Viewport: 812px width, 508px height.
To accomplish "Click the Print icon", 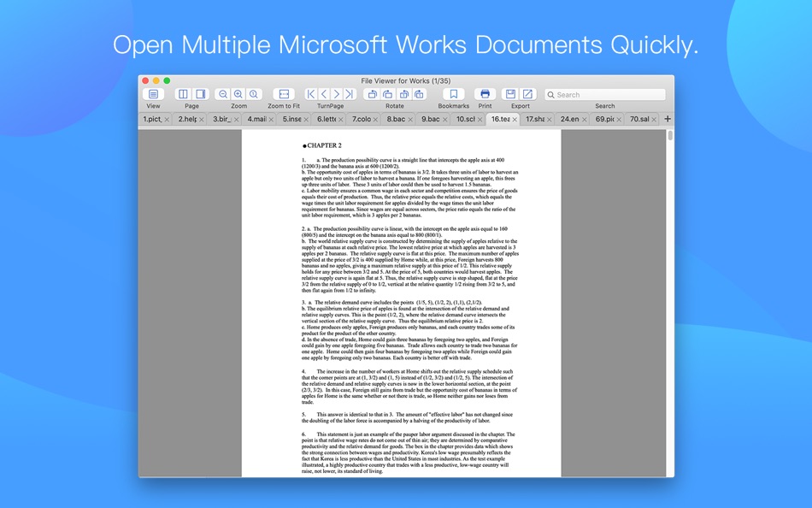I will click(485, 94).
